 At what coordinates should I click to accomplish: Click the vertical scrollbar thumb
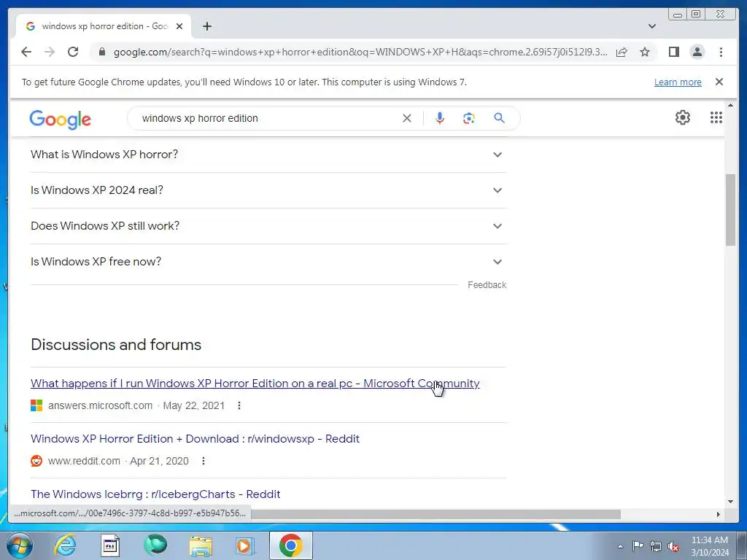730,210
